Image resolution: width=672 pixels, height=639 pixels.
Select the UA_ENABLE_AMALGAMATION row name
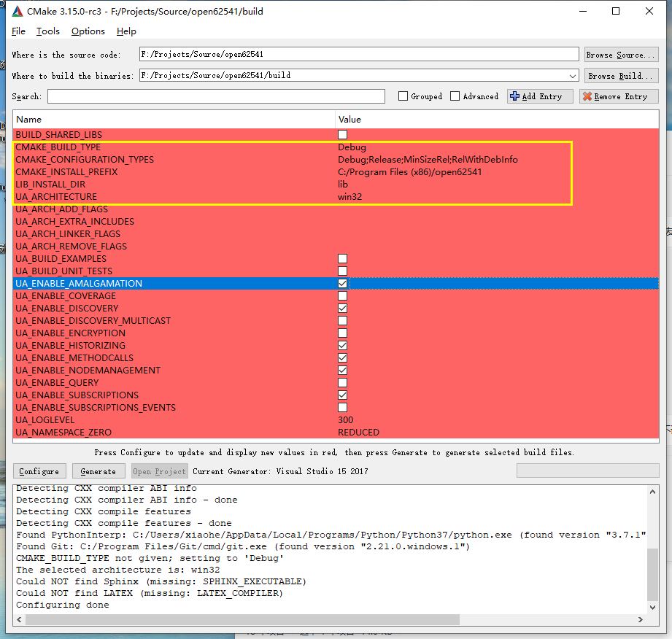pyautogui.click(x=79, y=283)
